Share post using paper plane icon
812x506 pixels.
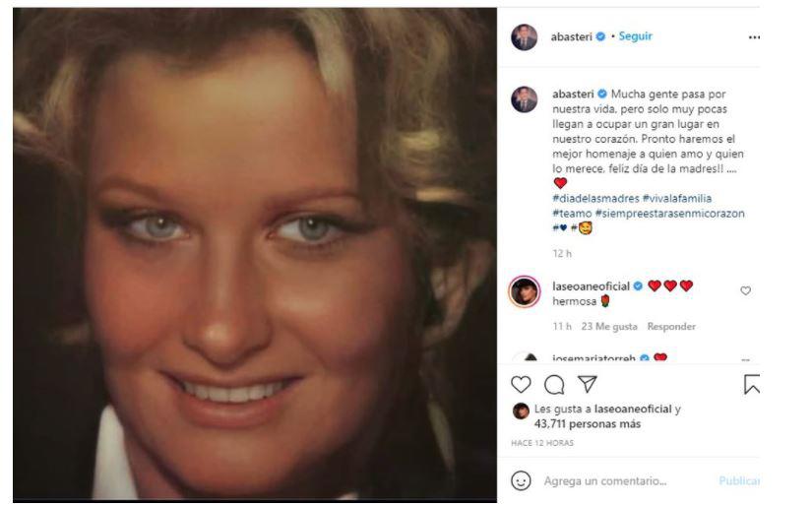pos(588,384)
